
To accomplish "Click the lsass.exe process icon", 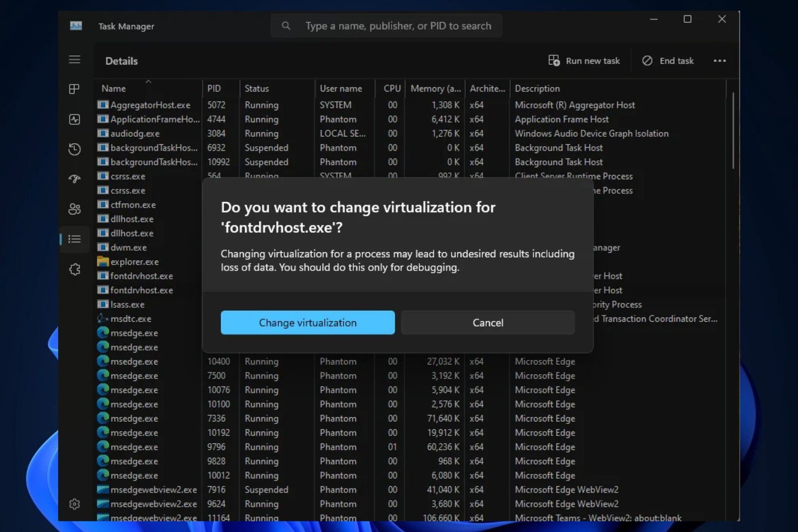I will (103, 304).
